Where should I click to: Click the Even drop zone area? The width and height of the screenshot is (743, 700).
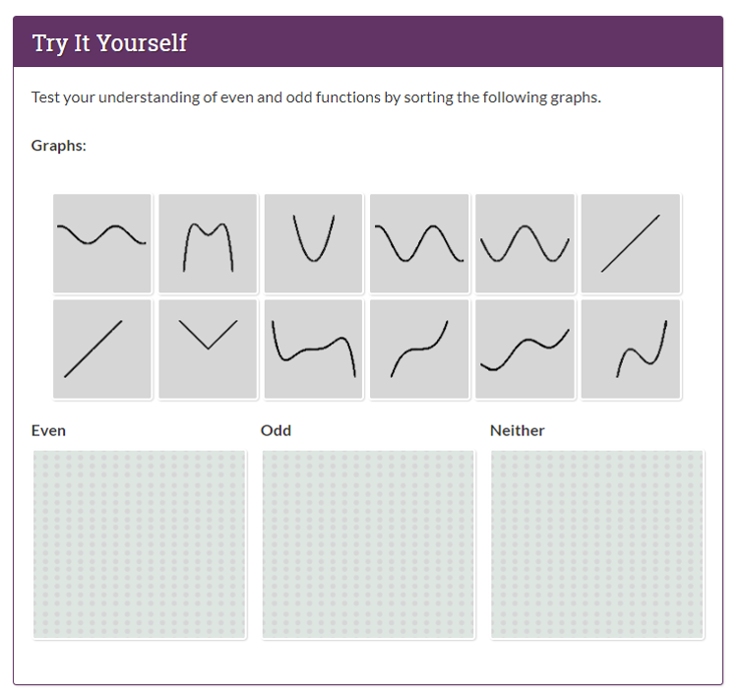pos(140,544)
